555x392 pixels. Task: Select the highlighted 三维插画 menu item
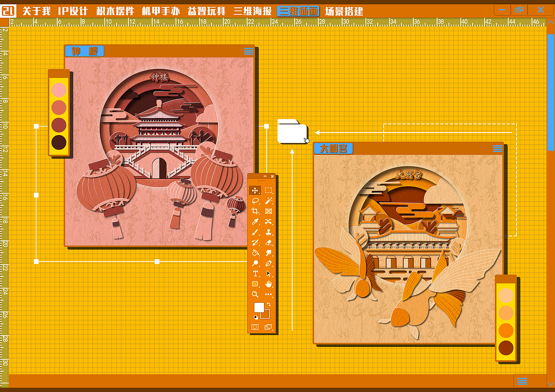coord(298,11)
